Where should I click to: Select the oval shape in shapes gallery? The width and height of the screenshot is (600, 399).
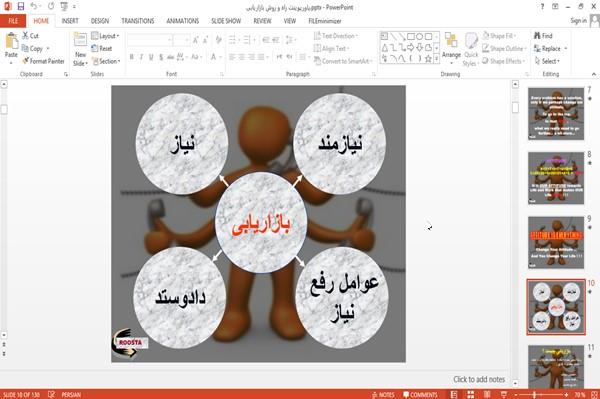click(x=419, y=37)
